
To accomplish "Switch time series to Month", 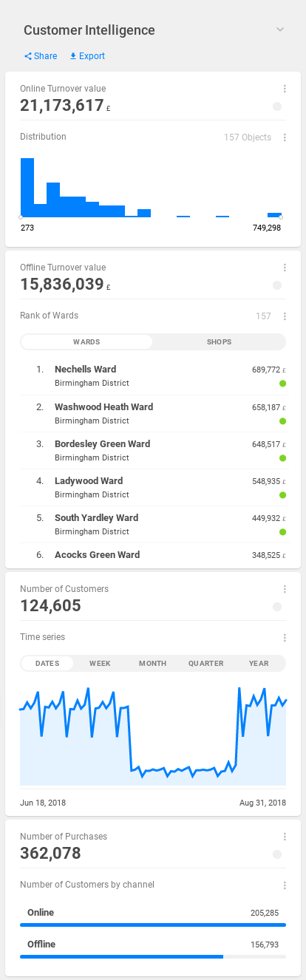I will coord(153,664).
